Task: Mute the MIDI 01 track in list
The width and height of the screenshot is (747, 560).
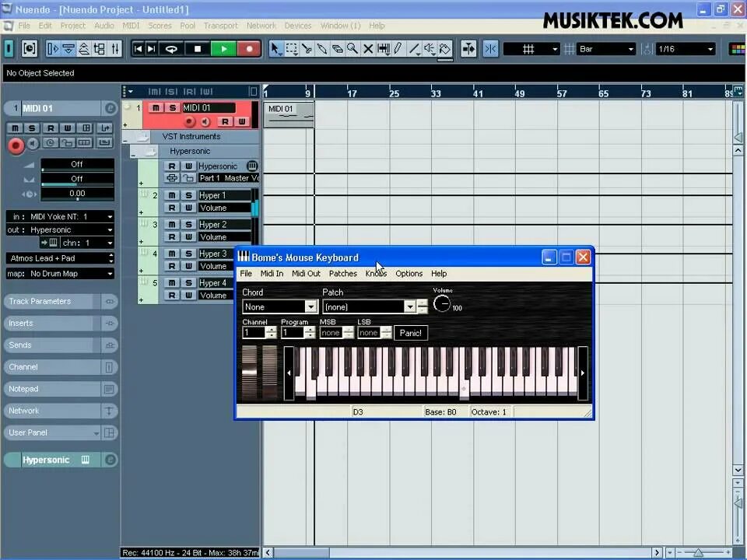Action: coord(156,108)
